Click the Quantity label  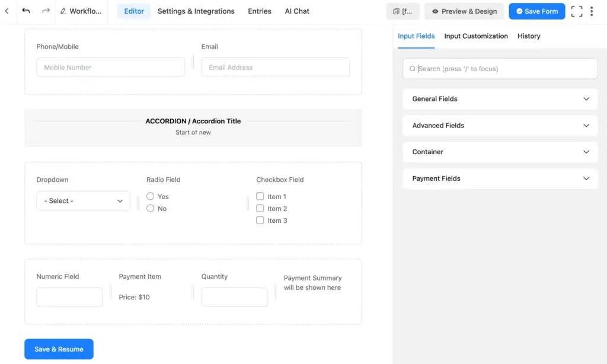click(x=215, y=276)
